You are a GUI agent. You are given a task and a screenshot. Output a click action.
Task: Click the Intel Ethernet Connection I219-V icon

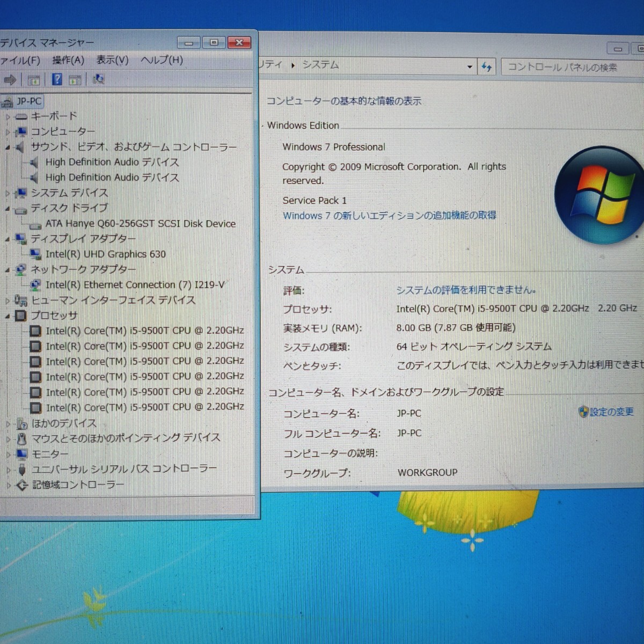coord(35,285)
